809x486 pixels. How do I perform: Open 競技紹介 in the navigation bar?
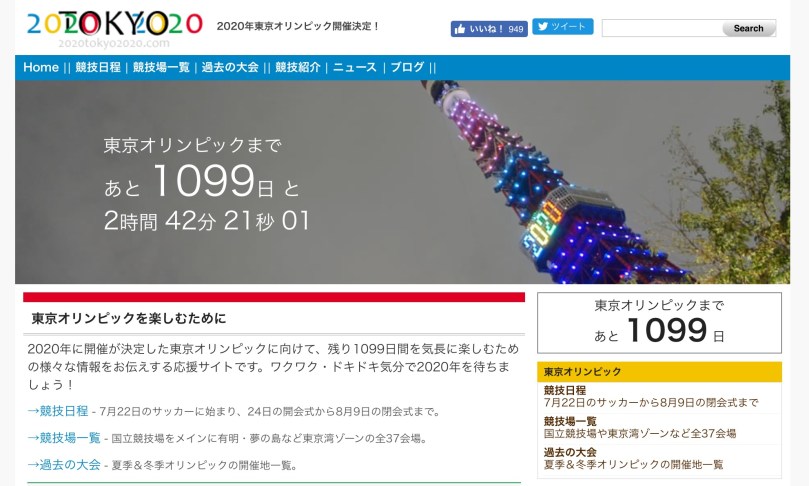click(298, 67)
